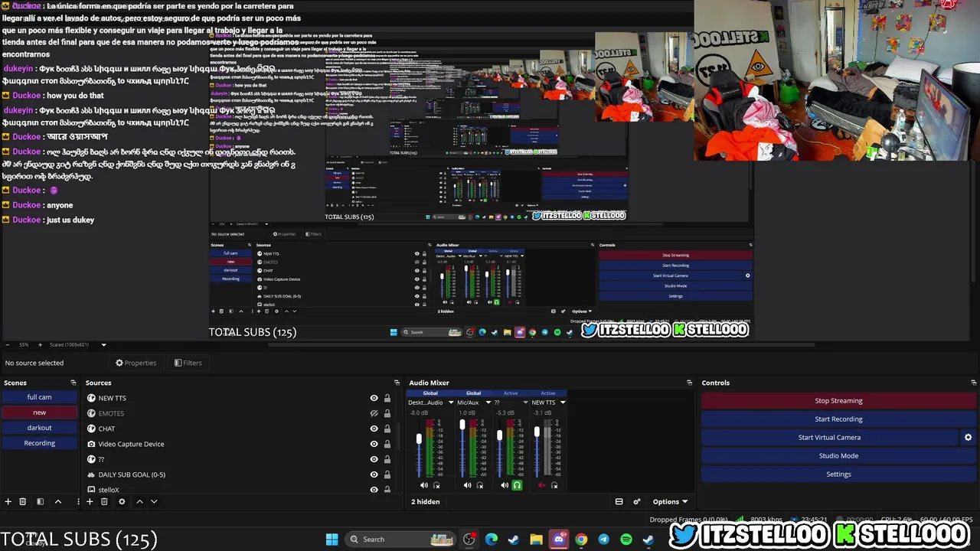Click the NEW TTS volume fader
980x551 pixels.
coord(537,432)
